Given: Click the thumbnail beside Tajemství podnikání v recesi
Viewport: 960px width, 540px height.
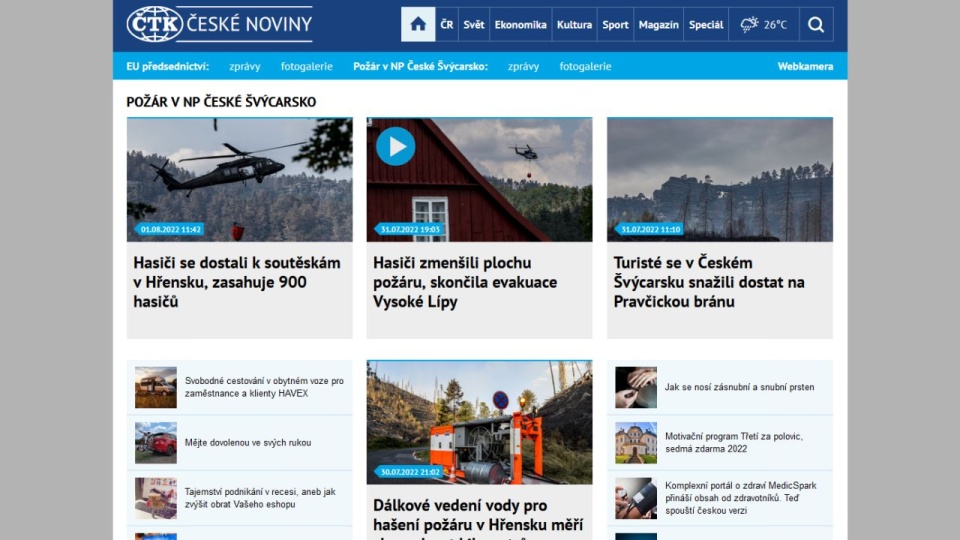Looking at the screenshot, I should pos(156,498).
